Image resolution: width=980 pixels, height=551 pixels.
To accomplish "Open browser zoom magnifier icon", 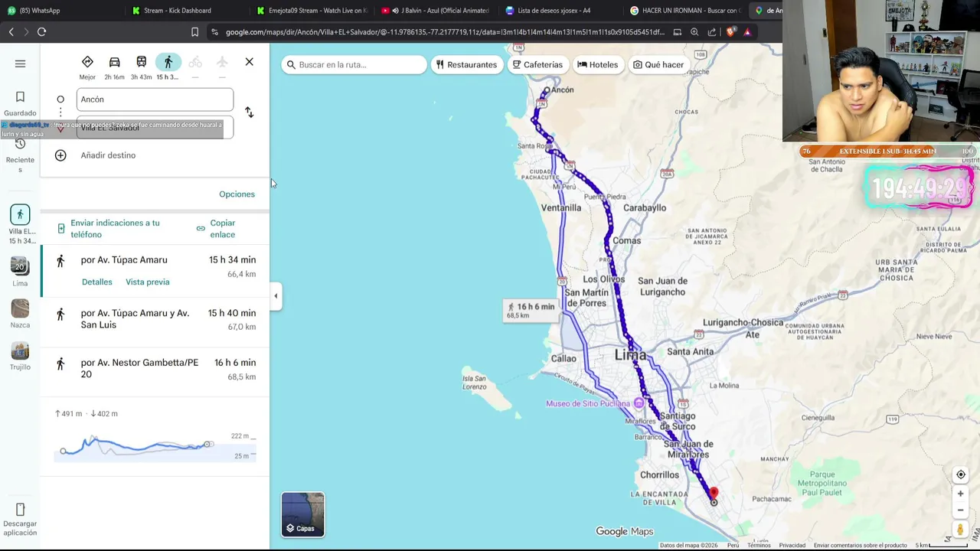I will (x=694, y=32).
